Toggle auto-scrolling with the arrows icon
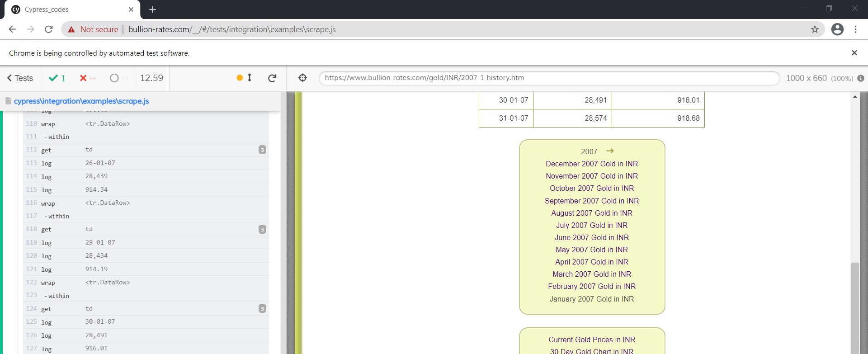 pyautogui.click(x=249, y=78)
